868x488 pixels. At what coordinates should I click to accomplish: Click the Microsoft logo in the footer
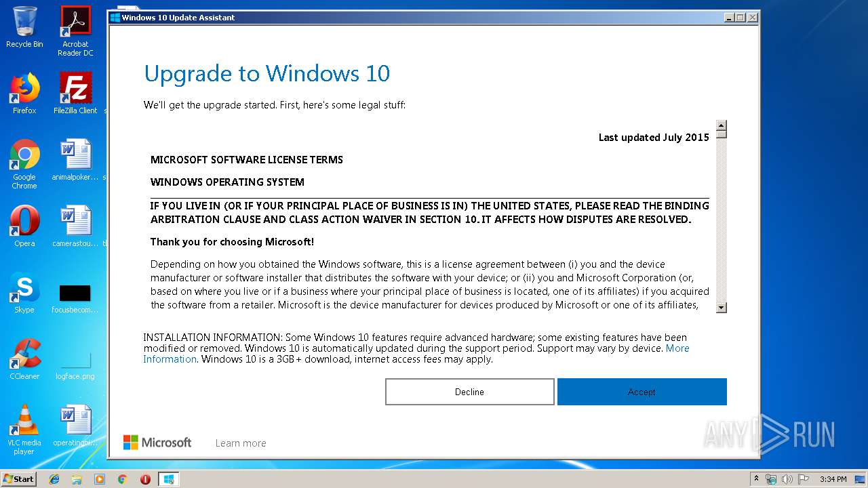pyautogui.click(x=157, y=443)
